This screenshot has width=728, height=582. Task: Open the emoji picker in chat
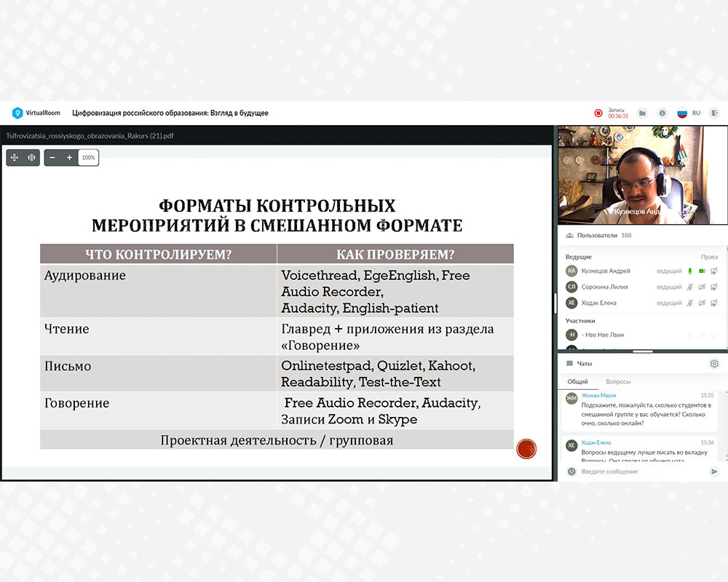[x=571, y=471]
